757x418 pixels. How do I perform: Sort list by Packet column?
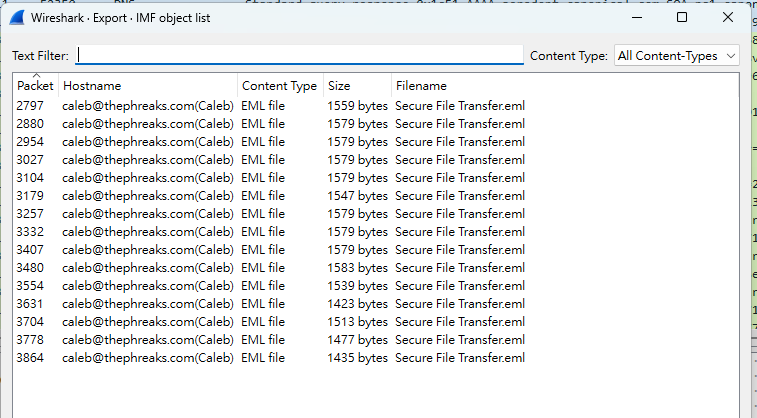pyautogui.click(x=35, y=86)
